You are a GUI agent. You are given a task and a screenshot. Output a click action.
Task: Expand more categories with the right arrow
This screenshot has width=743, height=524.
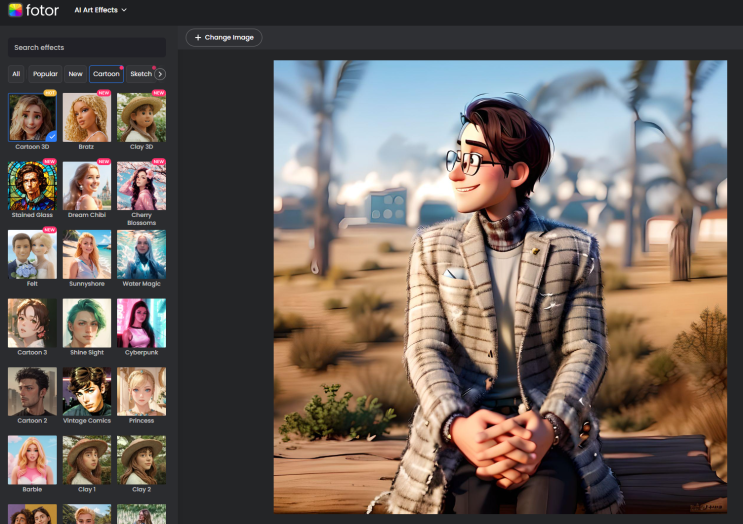pyautogui.click(x=160, y=74)
